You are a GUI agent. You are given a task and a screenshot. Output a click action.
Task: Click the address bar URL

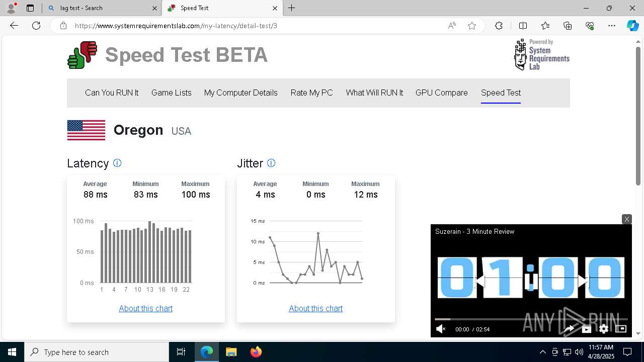pos(176,26)
